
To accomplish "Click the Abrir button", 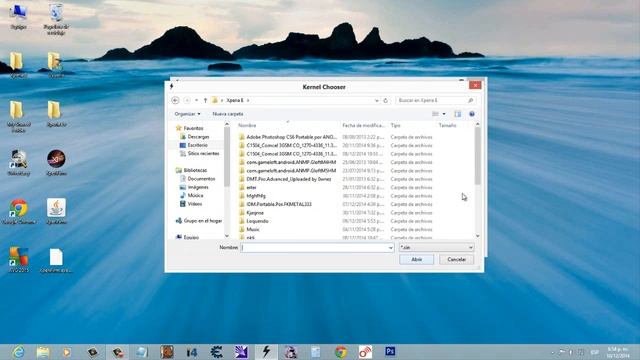I will click(x=416, y=260).
